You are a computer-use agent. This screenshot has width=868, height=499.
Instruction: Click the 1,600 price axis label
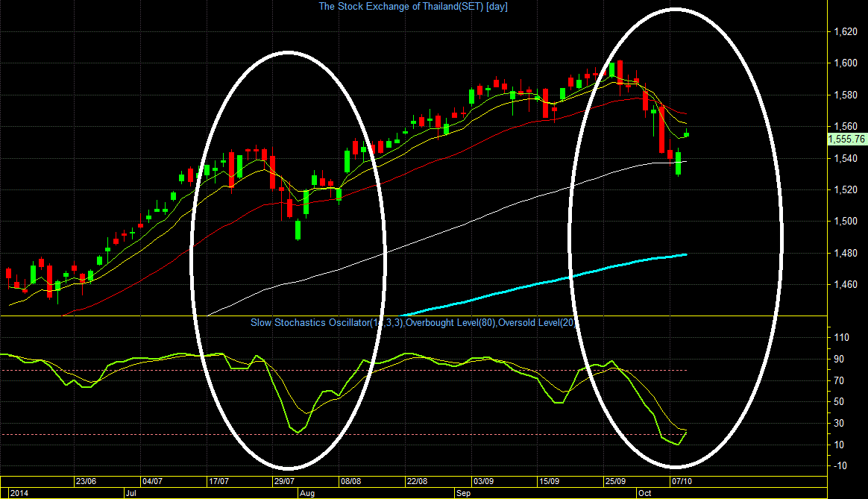click(x=846, y=63)
